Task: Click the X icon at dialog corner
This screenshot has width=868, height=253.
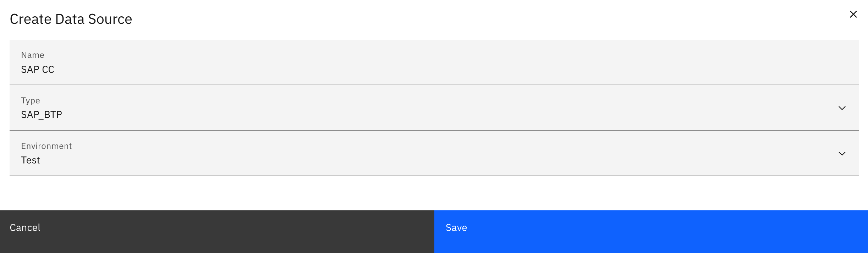Action: [x=853, y=14]
